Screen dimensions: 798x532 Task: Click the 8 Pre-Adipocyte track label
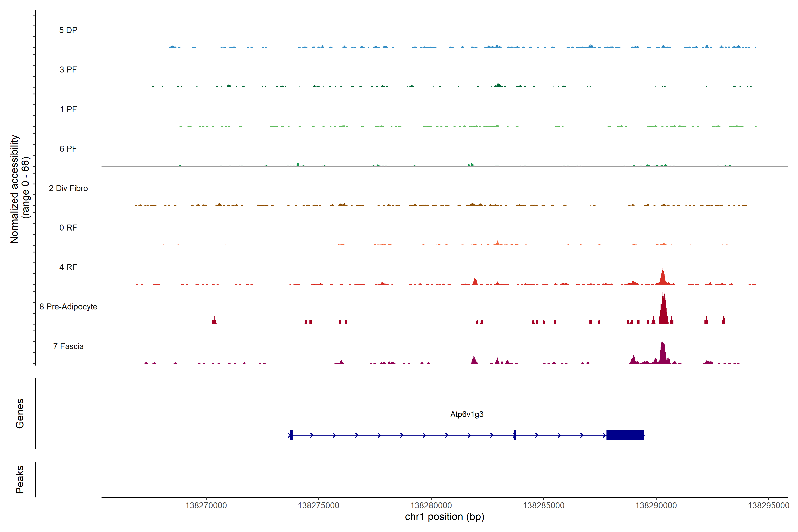click(x=68, y=307)
